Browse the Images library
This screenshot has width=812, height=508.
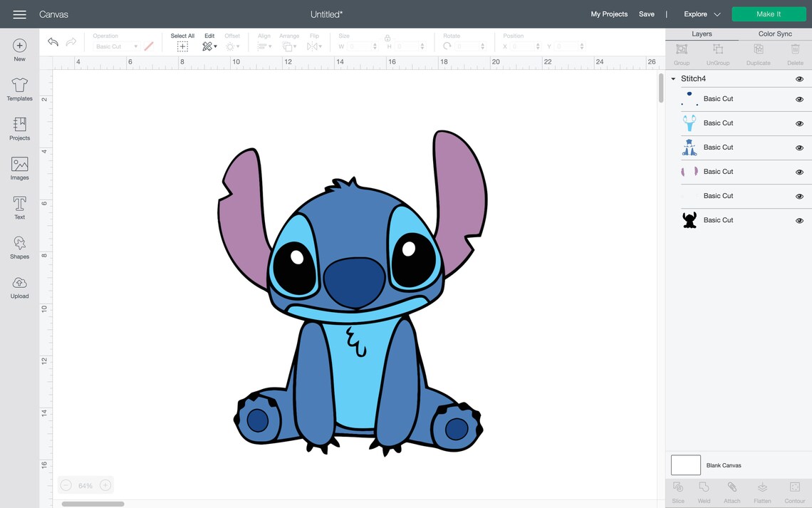[x=19, y=167]
